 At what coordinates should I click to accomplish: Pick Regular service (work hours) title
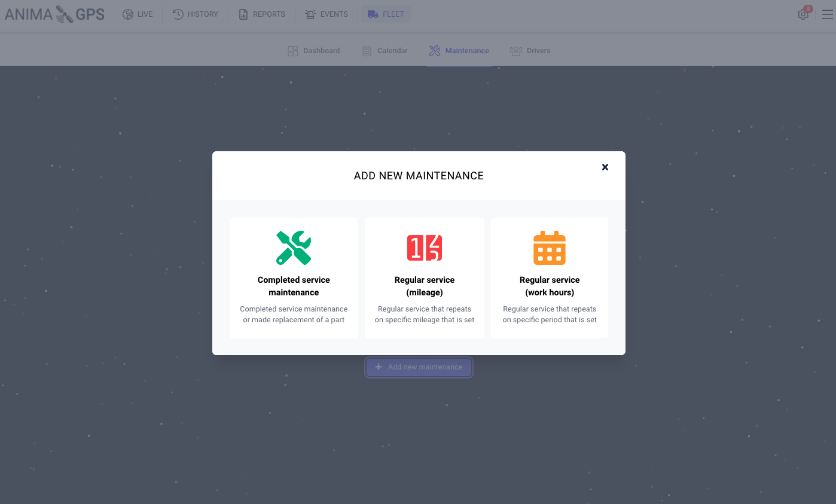[x=550, y=286]
